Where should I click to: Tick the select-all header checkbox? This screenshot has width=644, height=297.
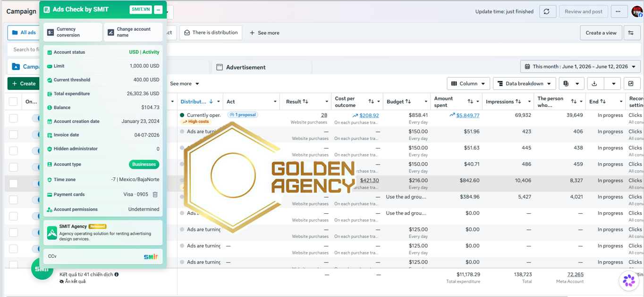[13, 102]
